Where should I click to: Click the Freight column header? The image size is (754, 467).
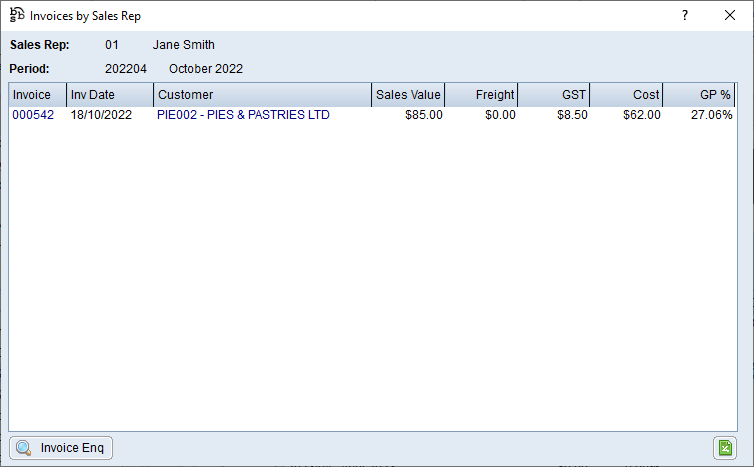point(481,95)
